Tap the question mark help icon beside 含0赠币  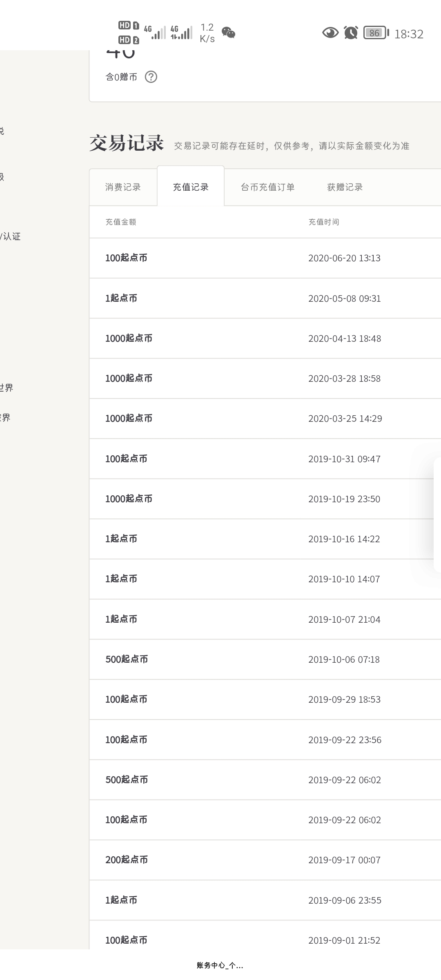pyautogui.click(x=151, y=77)
